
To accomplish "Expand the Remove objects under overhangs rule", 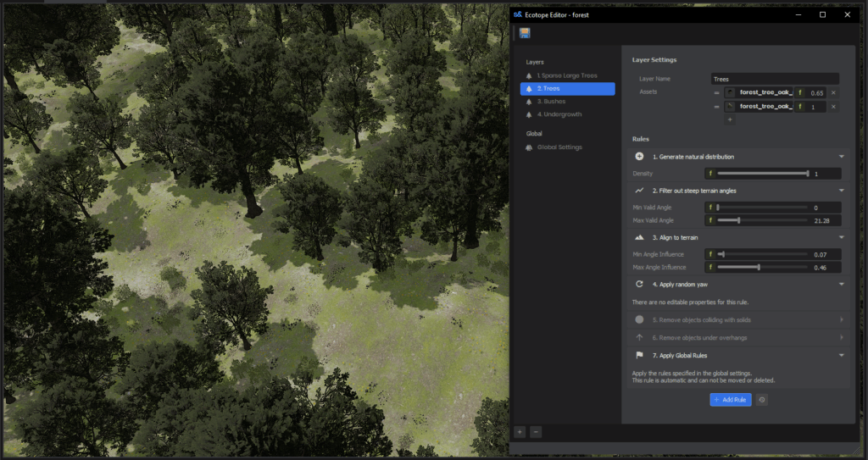I will [x=842, y=337].
